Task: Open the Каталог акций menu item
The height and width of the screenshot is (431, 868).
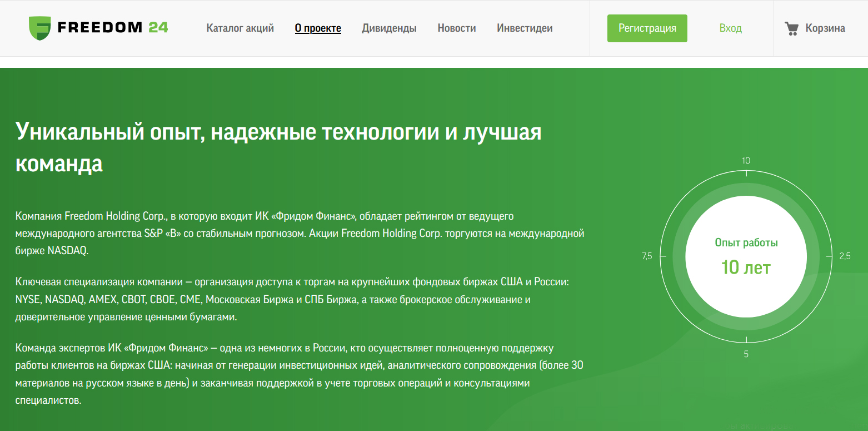Action: [x=240, y=28]
